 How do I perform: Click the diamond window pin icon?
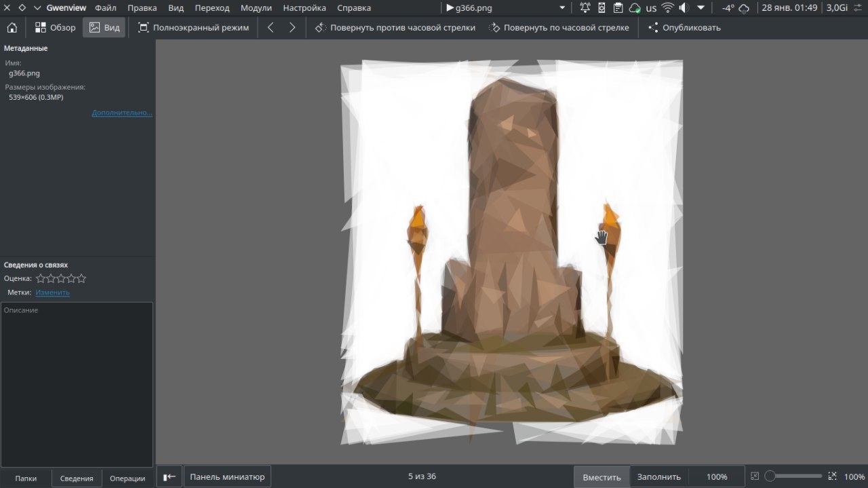22,8
